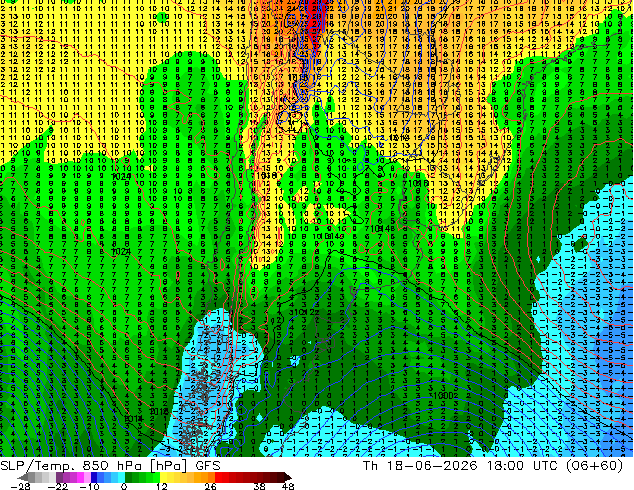Click the dark maroon arrow end of legend
Screen dimensions: 634x490
click(x=288, y=477)
